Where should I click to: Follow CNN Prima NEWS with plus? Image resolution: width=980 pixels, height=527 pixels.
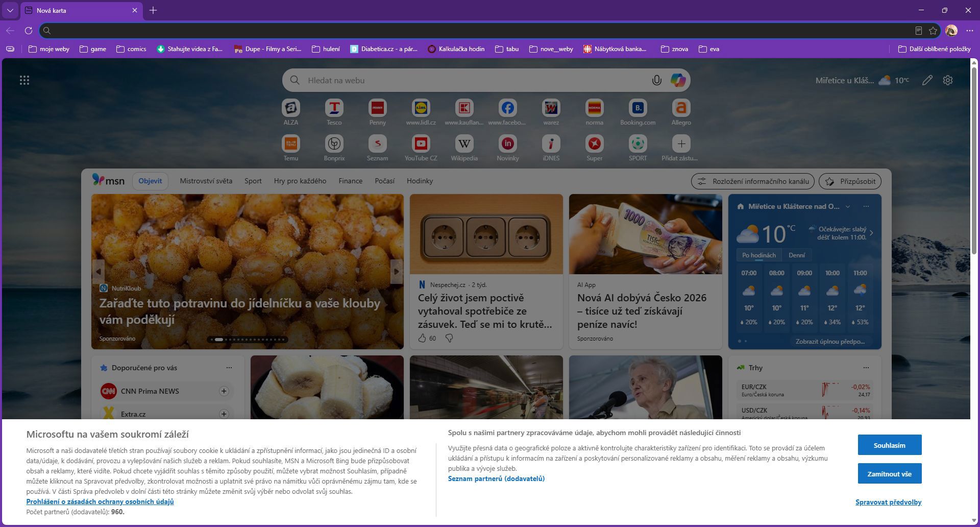[224, 391]
